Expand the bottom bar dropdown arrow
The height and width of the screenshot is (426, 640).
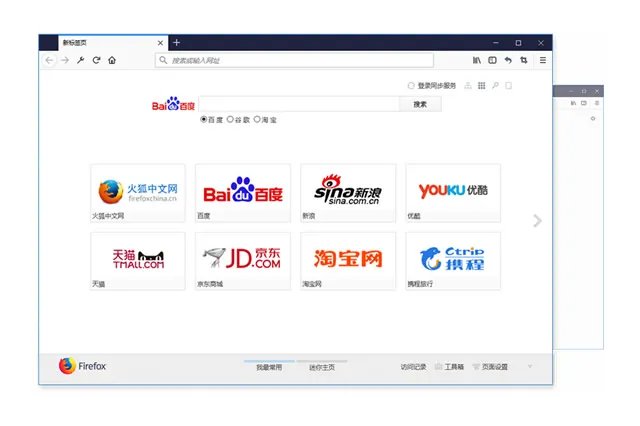click(x=530, y=366)
